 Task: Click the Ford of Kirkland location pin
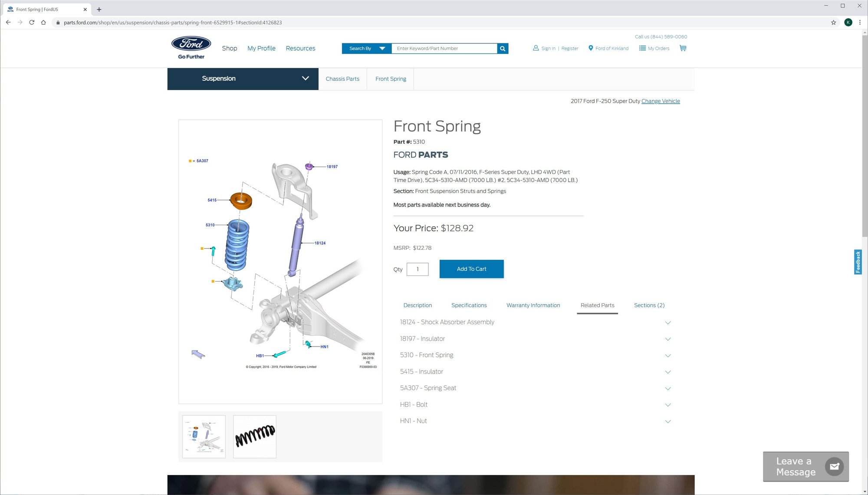590,48
